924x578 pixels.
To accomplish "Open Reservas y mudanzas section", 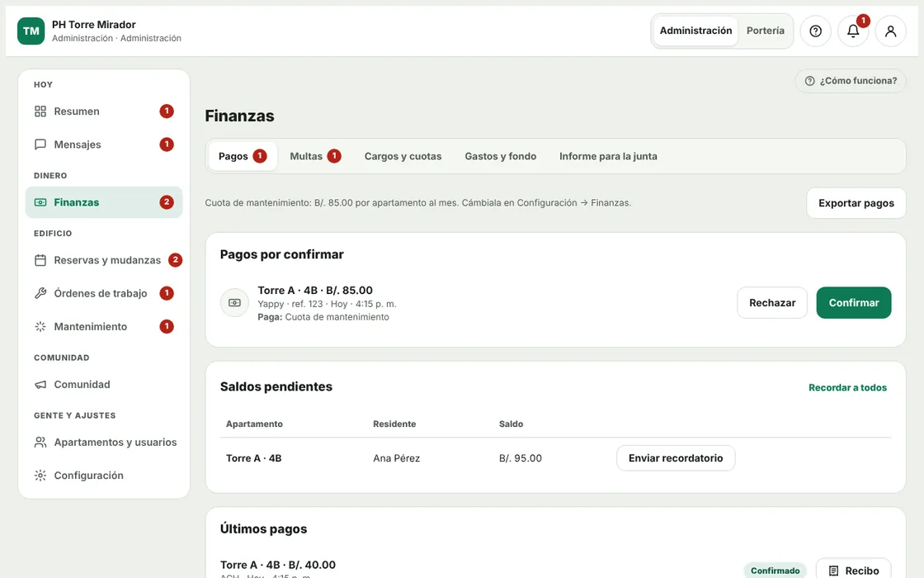I will (104, 260).
